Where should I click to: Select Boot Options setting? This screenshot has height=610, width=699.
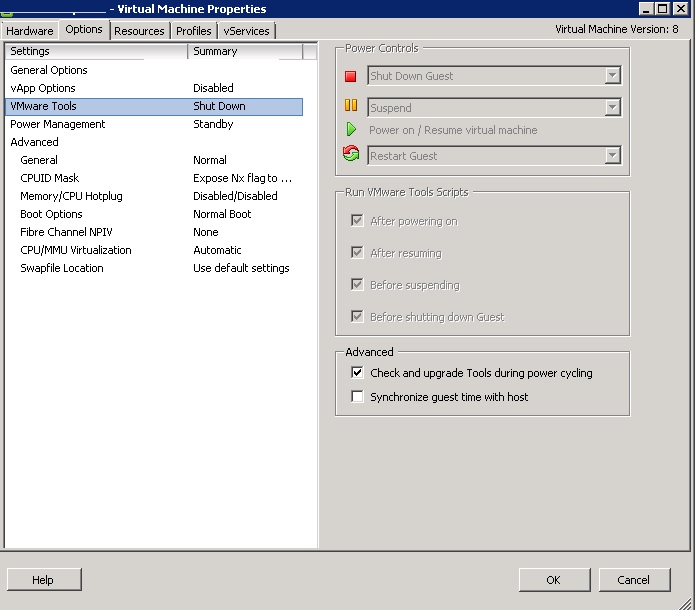(154, 214)
